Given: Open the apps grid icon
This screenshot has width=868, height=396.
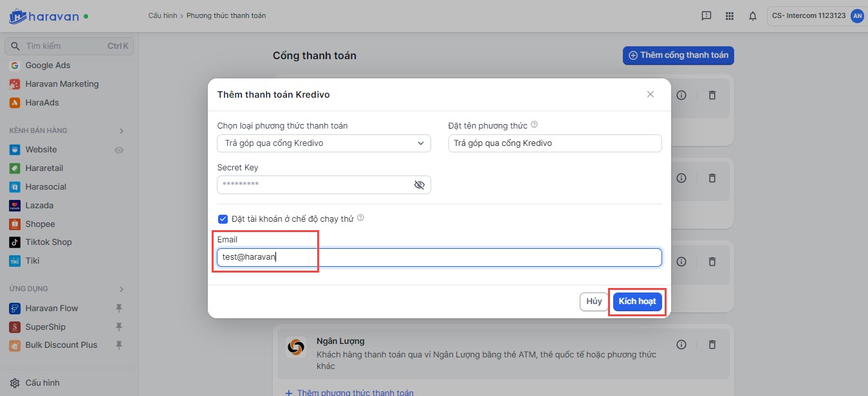Looking at the screenshot, I should pos(730,16).
